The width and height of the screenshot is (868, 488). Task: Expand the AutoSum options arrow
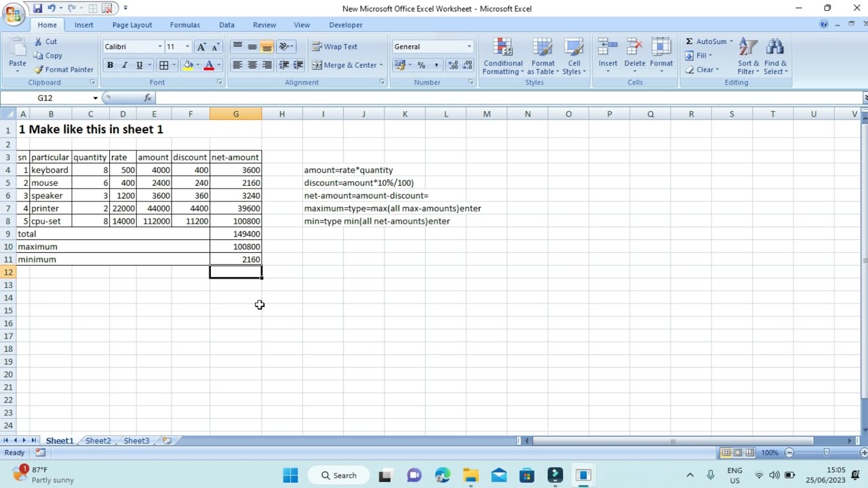731,41
